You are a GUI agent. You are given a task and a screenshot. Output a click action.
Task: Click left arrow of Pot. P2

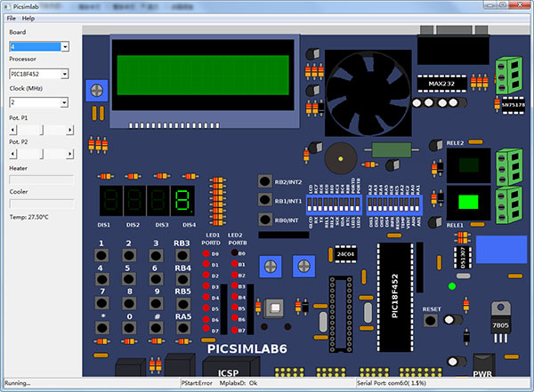(x=13, y=154)
